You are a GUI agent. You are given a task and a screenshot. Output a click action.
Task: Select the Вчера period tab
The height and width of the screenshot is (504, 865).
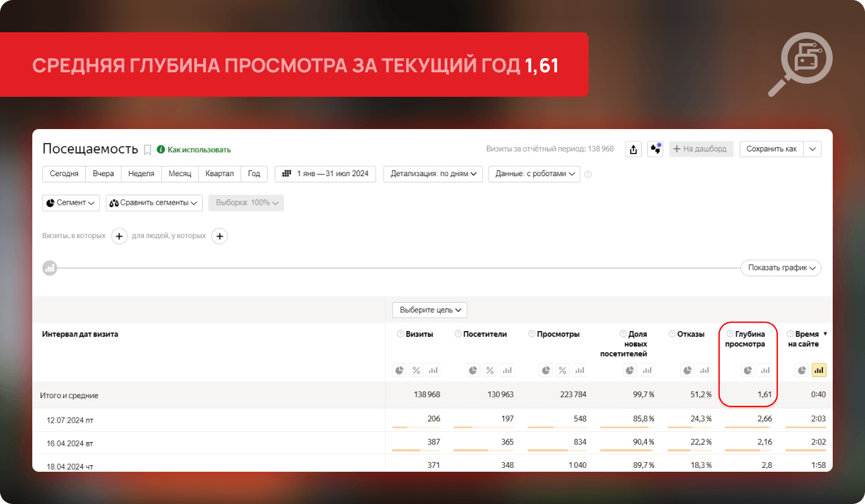103,174
